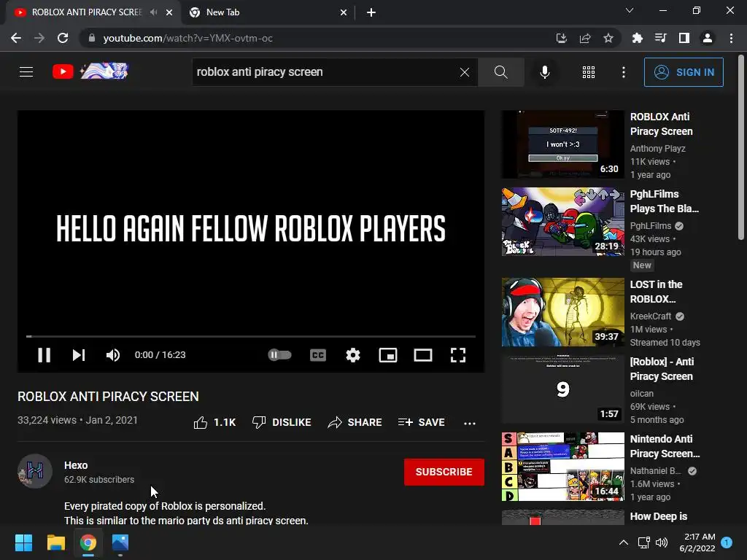747x560 pixels.
Task: Share this page icon
Action: tap(585, 38)
